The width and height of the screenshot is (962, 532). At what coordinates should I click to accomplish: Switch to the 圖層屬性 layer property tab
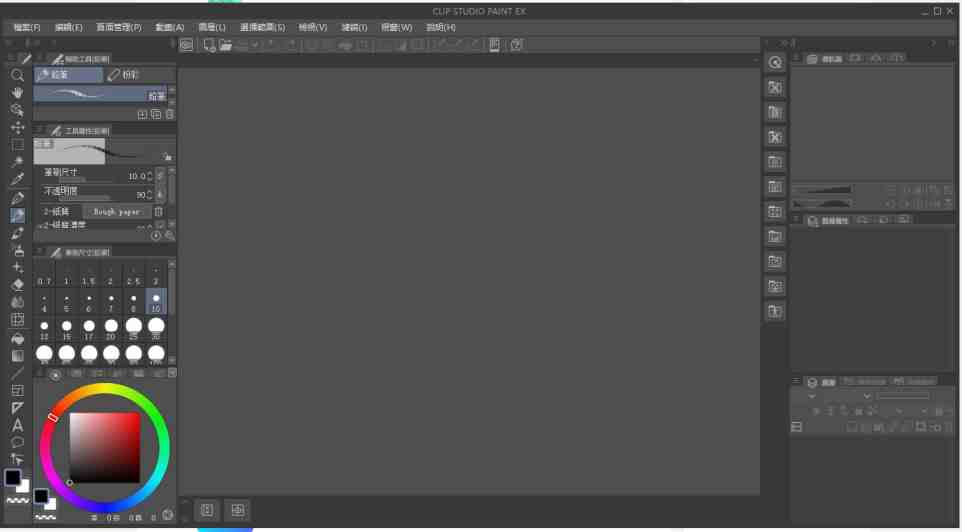tap(828, 221)
